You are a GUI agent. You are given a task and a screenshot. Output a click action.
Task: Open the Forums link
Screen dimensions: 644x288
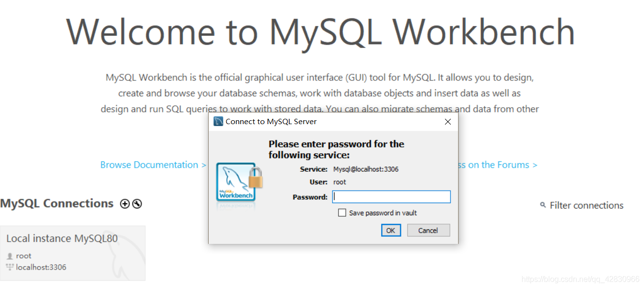(498, 165)
